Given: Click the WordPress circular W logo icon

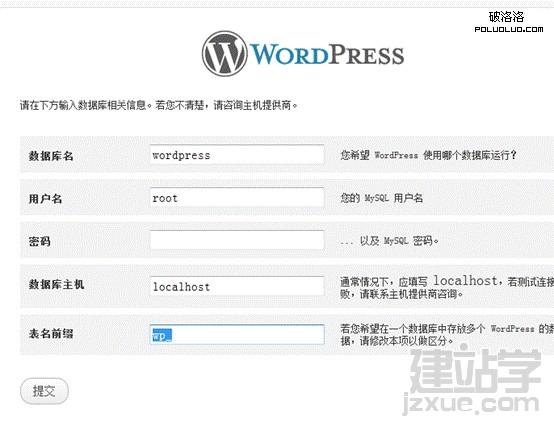Looking at the screenshot, I should click(x=224, y=54).
